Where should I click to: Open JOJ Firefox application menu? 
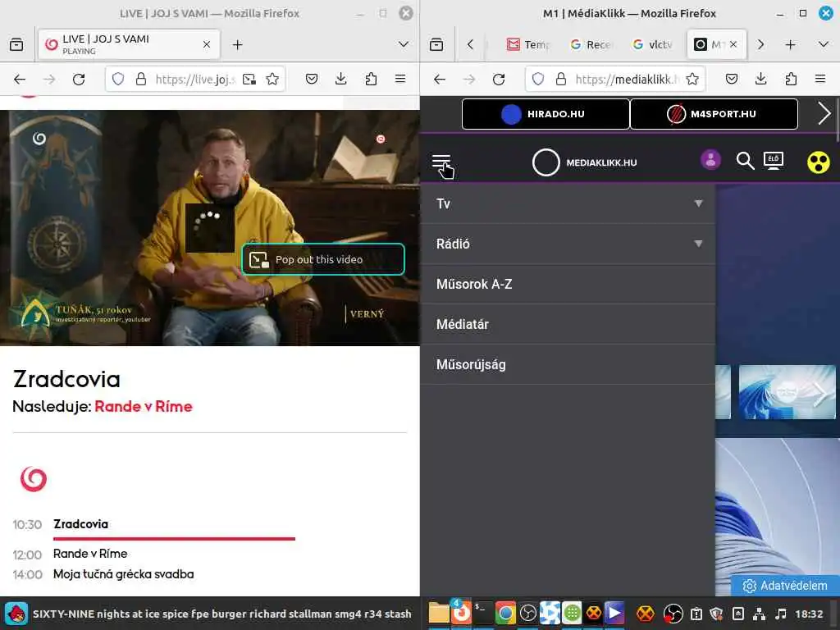point(400,80)
